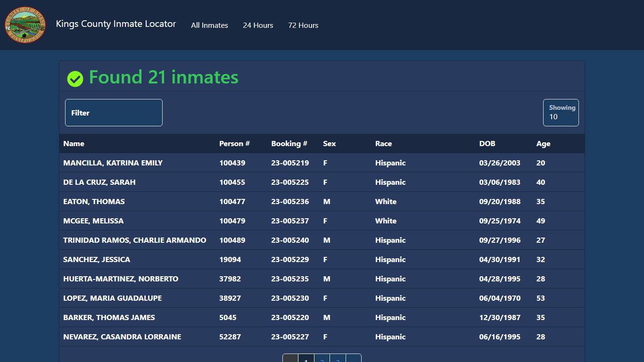Select inmate DE LA CRUZ, SARAH
This screenshot has width=644, height=362.
99,182
